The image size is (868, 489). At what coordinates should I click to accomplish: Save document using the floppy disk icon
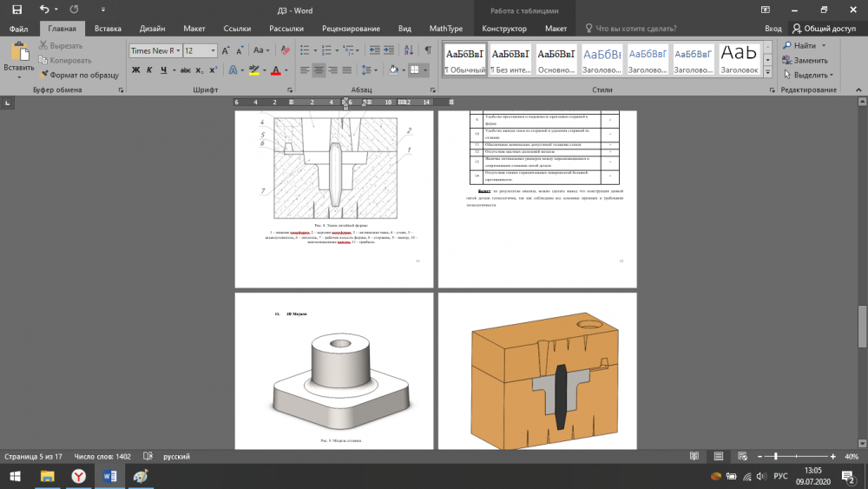tap(16, 9)
